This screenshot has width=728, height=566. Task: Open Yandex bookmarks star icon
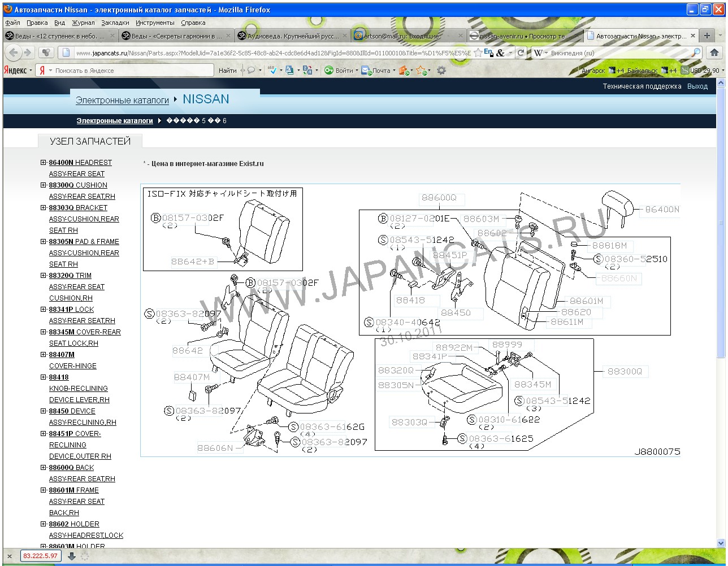[x=421, y=71]
